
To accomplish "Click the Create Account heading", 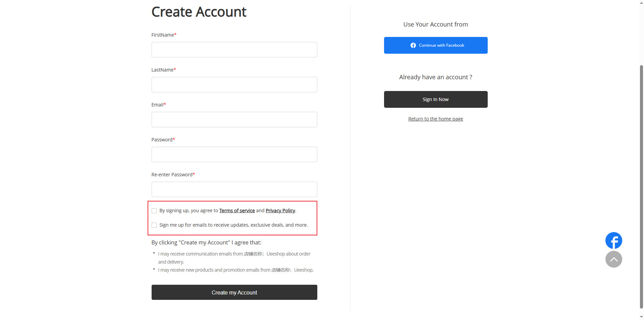I will pos(199,12).
